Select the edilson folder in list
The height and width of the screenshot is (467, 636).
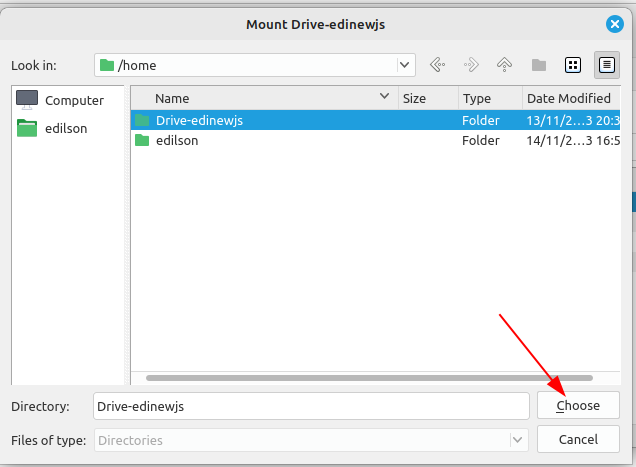click(177, 141)
